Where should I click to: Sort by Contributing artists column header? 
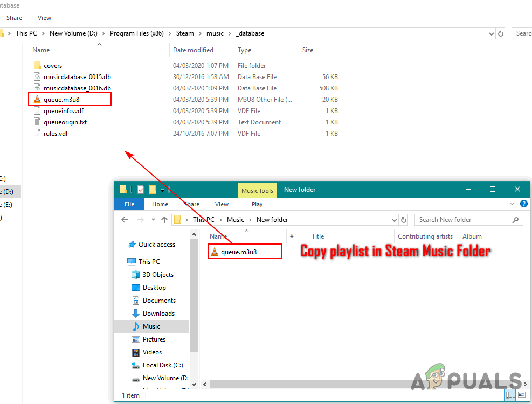pos(425,236)
